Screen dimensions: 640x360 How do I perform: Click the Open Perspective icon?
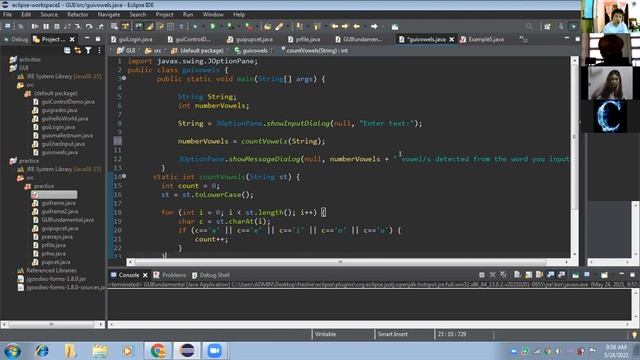point(547,27)
